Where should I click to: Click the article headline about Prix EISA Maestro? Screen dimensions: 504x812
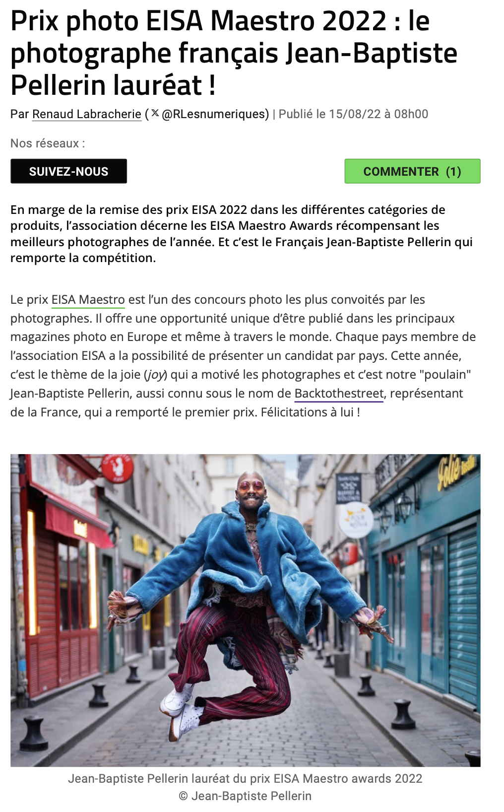click(234, 53)
